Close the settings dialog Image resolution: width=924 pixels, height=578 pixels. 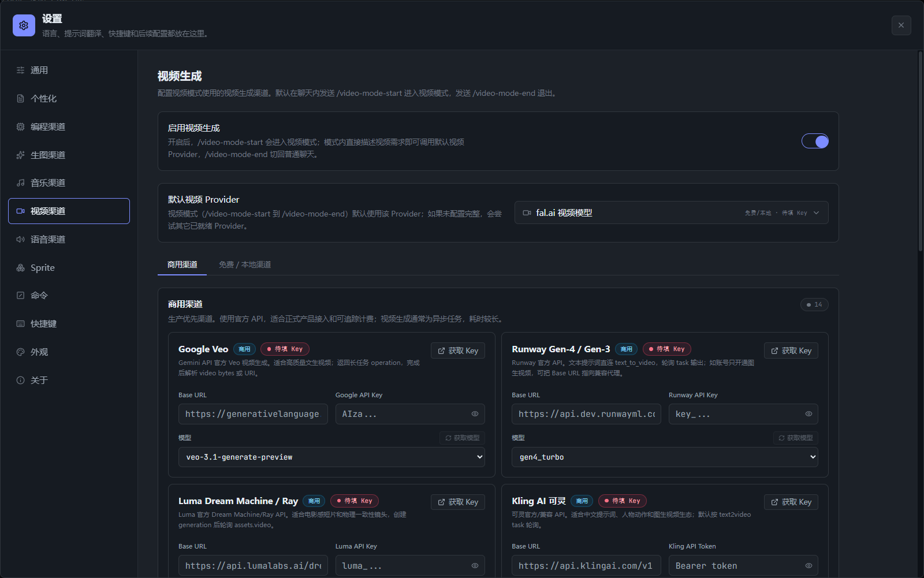901,25
